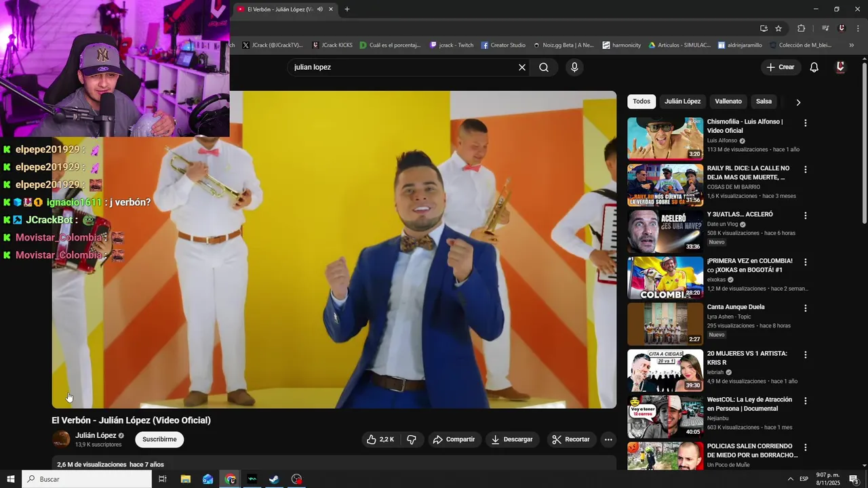Open options for Y 3I/ATLAS video
This screenshot has width=868, height=488.
click(x=806, y=216)
